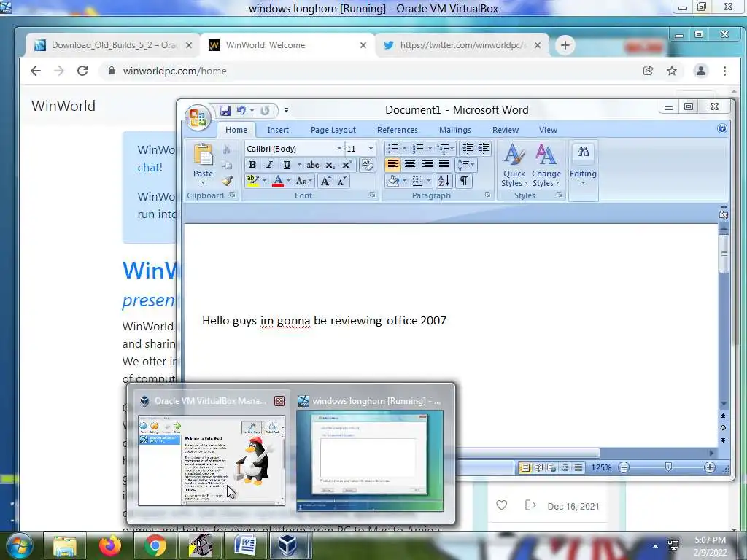The width and height of the screenshot is (747, 560).
Task: Expand Change Styles menu
Action: pyautogui.click(x=546, y=165)
